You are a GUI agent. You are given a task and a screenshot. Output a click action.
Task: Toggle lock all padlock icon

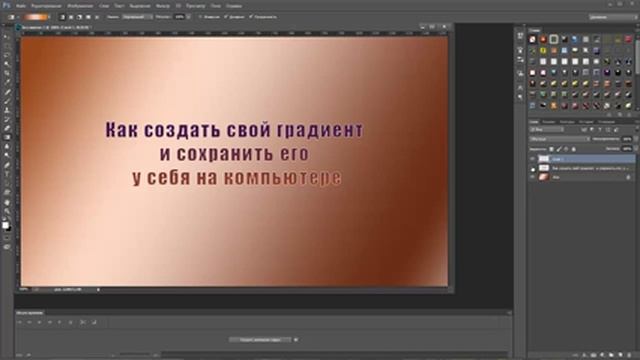[x=573, y=149]
